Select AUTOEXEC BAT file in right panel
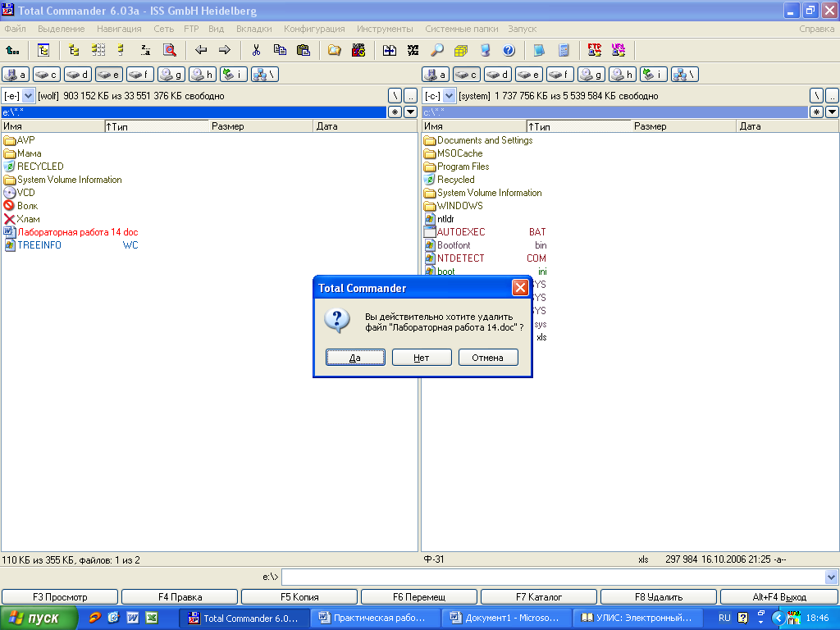 pos(485,232)
